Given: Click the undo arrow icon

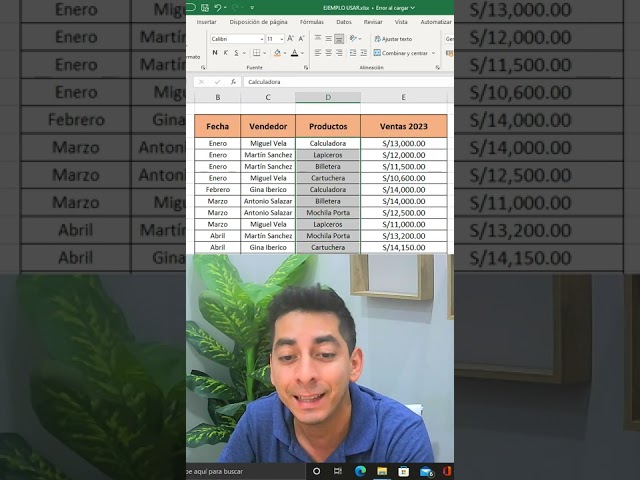Looking at the screenshot, I should pos(217,7).
